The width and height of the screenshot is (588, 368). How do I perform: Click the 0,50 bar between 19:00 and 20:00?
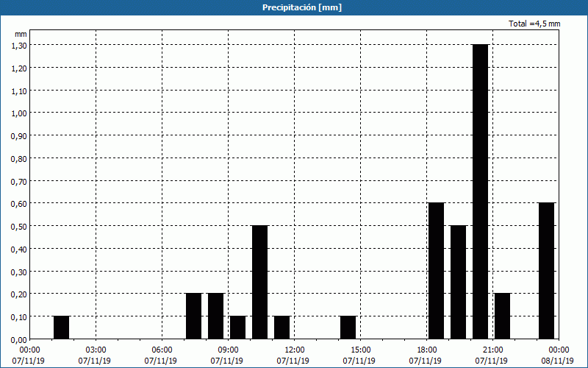point(458,283)
